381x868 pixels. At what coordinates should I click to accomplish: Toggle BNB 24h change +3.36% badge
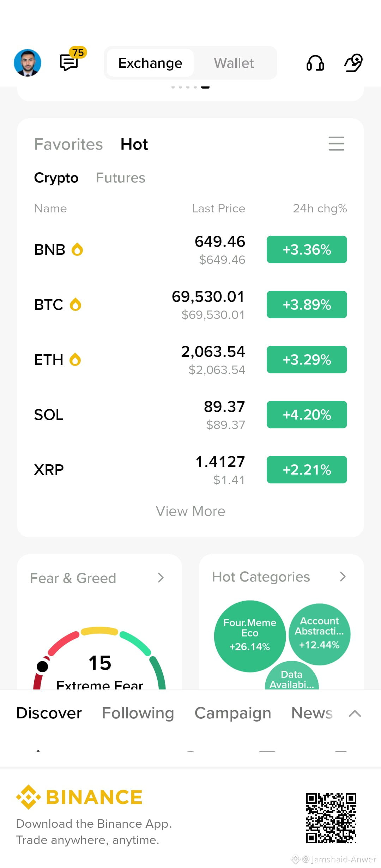click(307, 249)
